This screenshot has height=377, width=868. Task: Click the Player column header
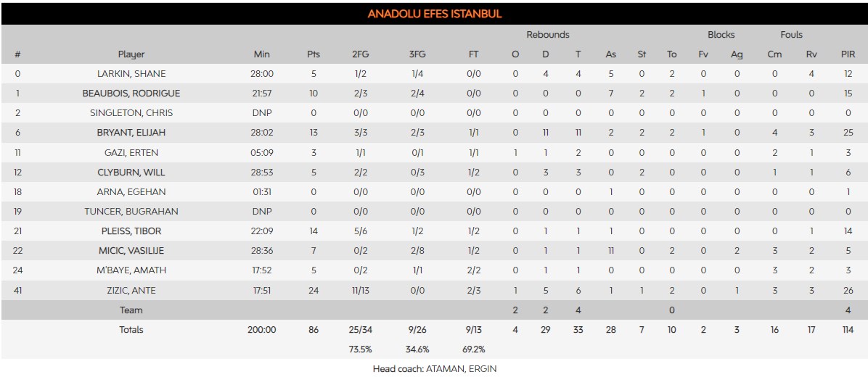click(131, 54)
